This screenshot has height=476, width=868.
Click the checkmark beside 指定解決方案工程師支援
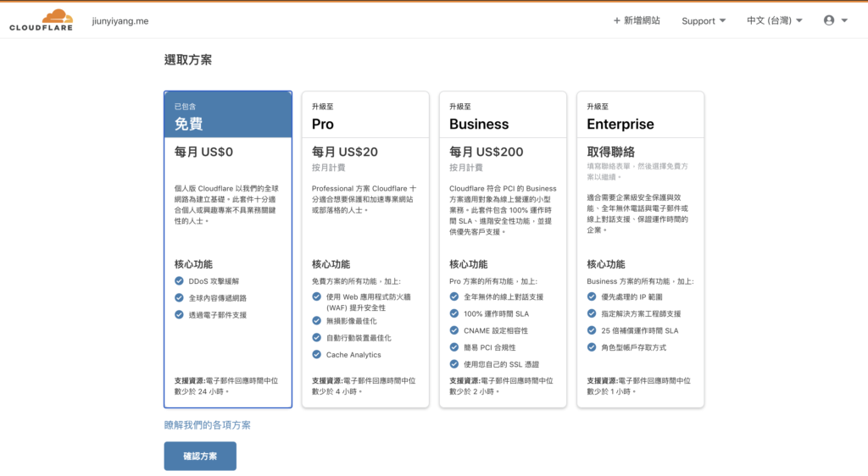tap(592, 313)
